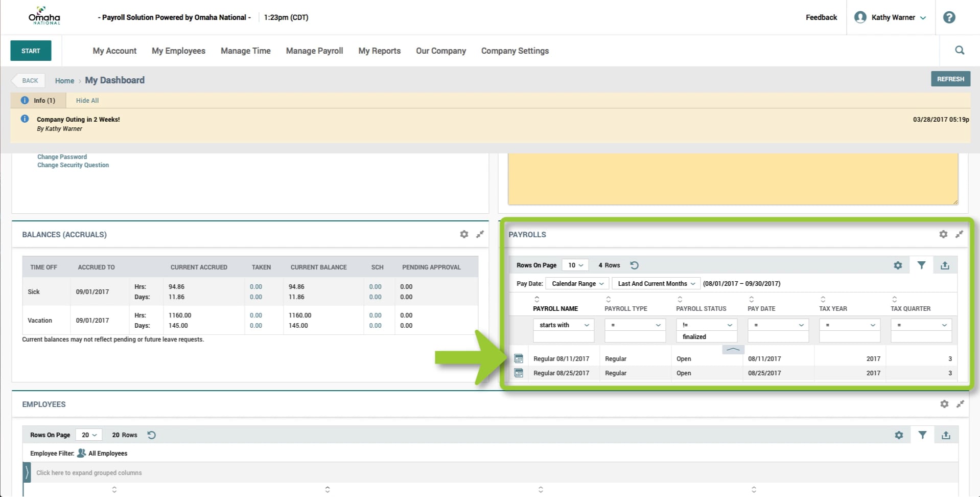The height and width of the screenshot is (497, 980).
Task: Open the Change Password link
Action: [x=62, y=156]
